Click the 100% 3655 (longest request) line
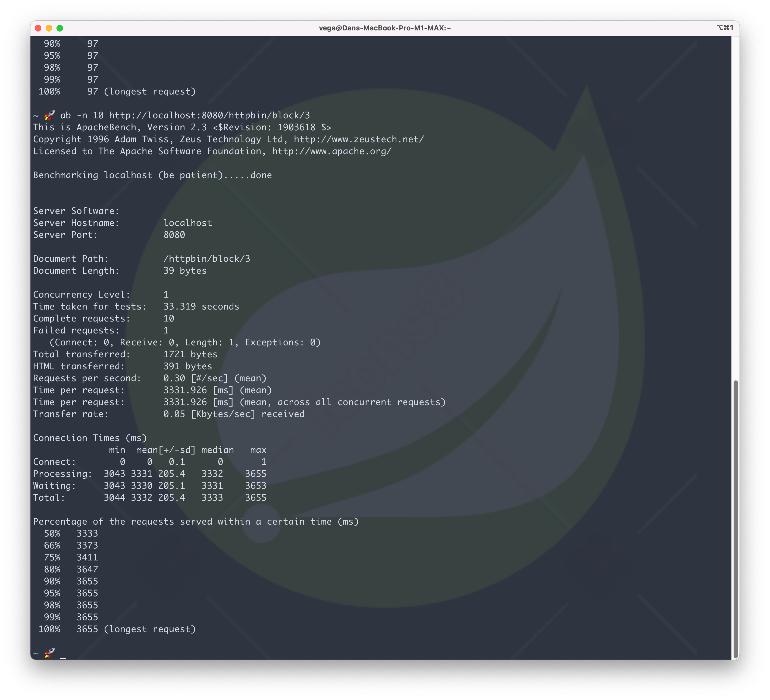Viewport: 770px width, 700px height. tap(117, 629)
